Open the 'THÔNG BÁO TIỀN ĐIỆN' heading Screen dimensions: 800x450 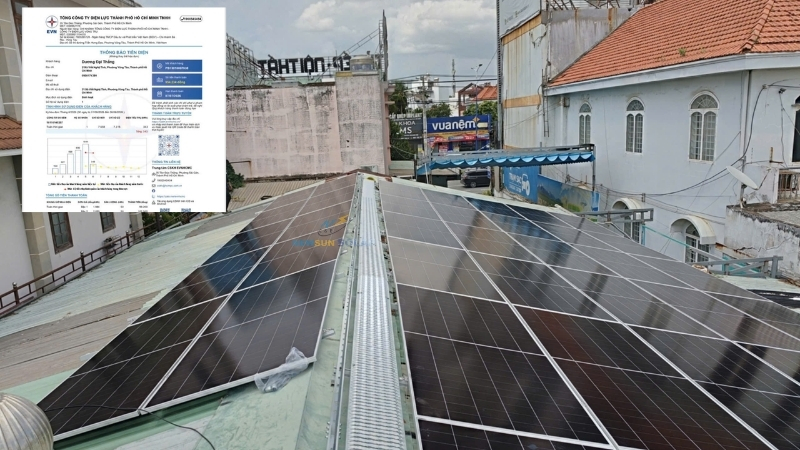tap(124, 53)
